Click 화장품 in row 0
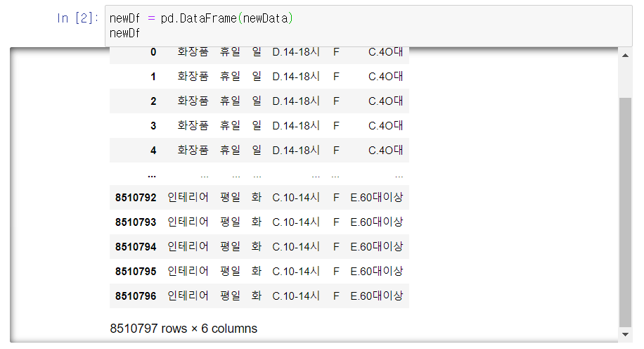The height and width of the screenshot is (349, 644). tap(193, 52)
